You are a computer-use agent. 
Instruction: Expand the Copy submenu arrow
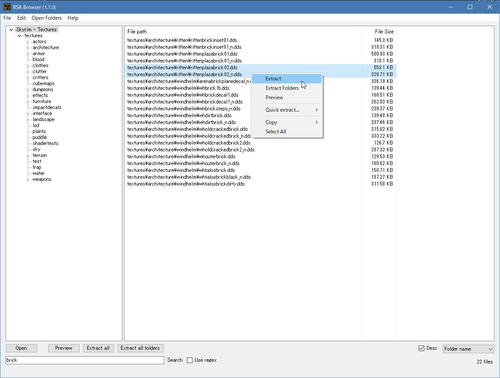[x=317, y=122]
